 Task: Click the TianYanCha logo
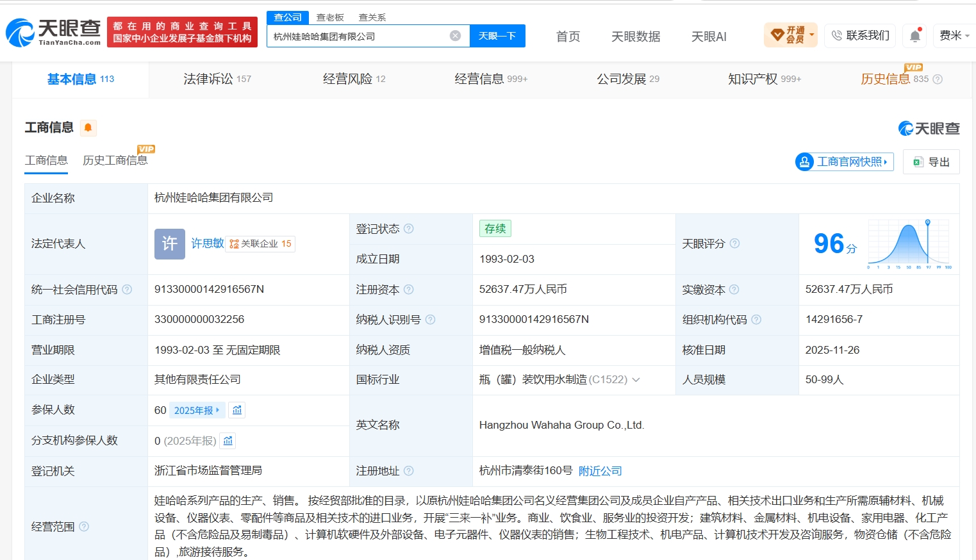(x=54, y=32)
